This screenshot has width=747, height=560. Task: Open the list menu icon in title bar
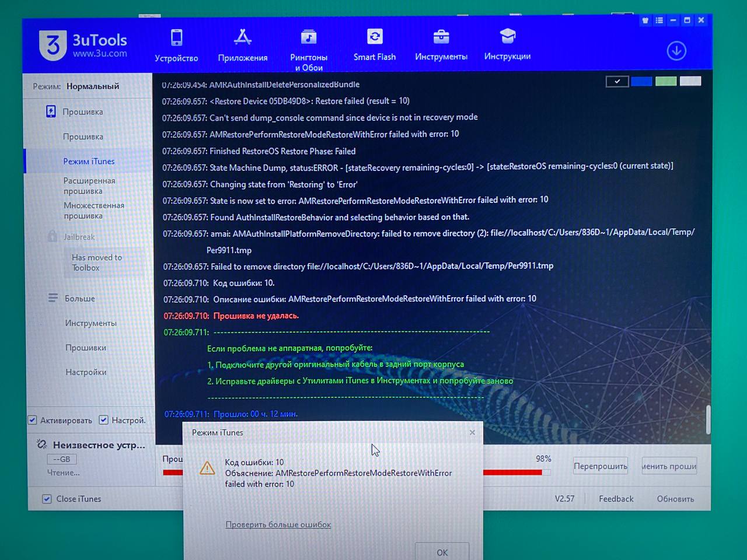(659, 20)
